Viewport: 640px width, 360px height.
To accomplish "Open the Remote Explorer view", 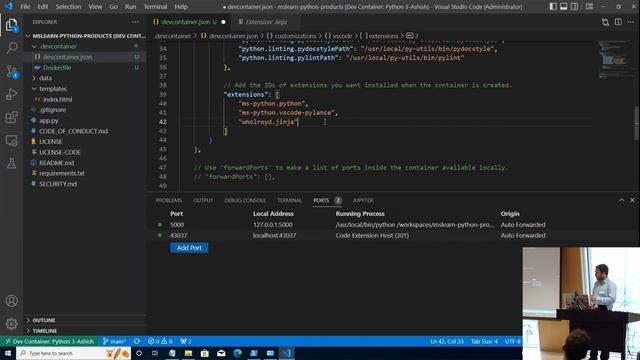I will coord(11,140).
